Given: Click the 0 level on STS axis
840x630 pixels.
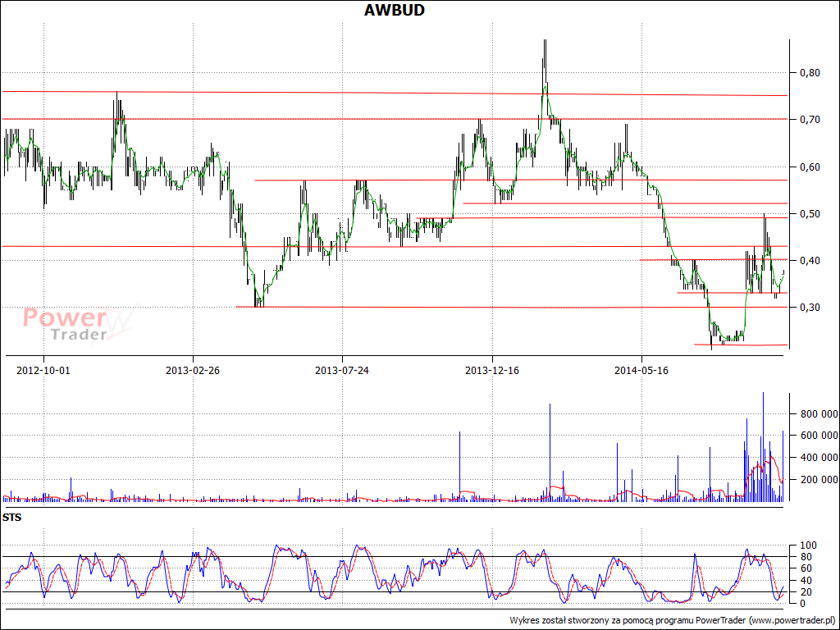Looking at the screenshot, I should tap(802, 604).
